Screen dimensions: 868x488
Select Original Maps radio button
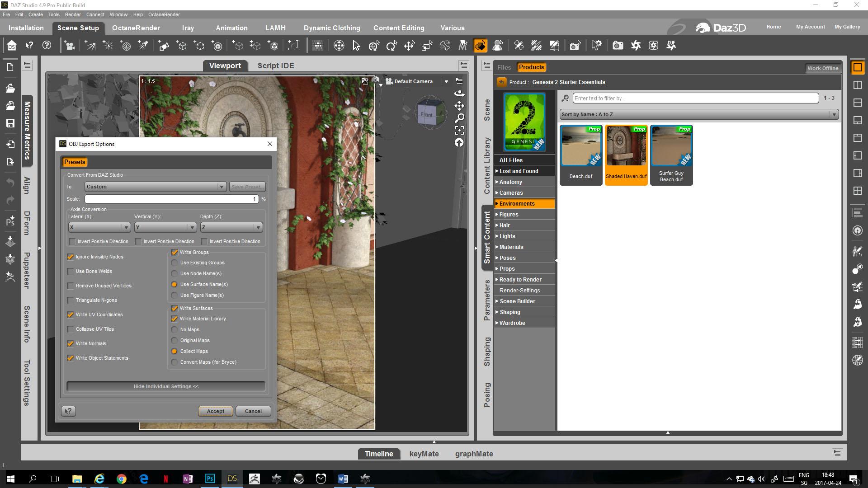pos(175,341)
